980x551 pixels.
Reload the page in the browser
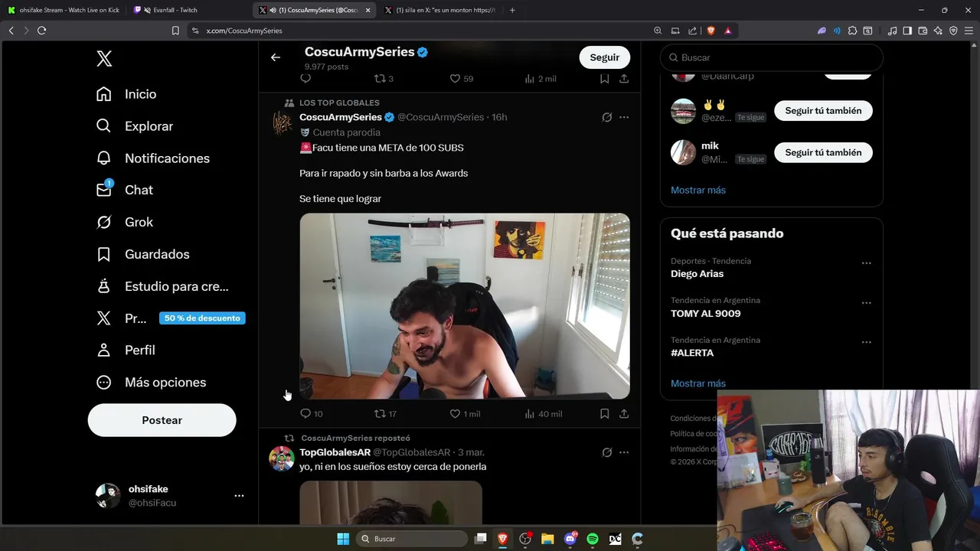click(x=41, y=31)
